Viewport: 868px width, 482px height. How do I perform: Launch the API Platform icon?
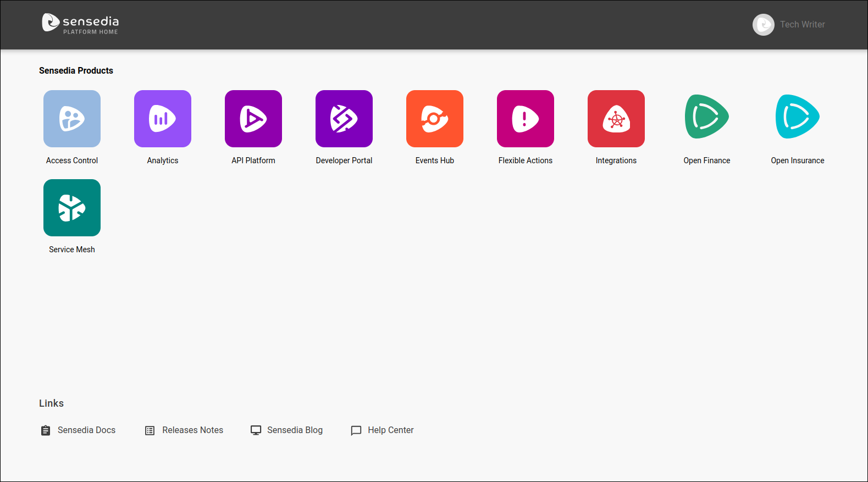click(253, 119)
